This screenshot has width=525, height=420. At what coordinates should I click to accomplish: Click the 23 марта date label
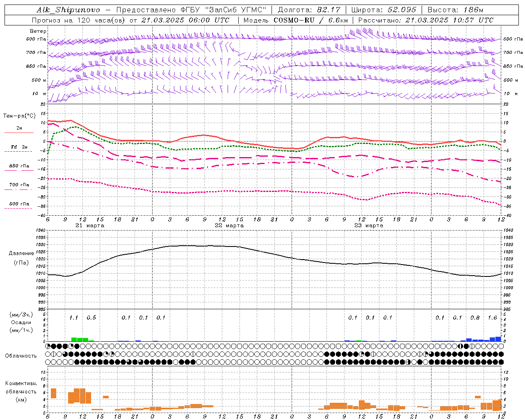[x=369, y=226]
